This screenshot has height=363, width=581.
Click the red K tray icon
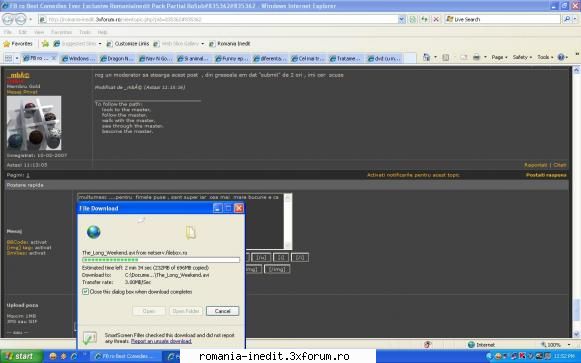pos(522,356)
